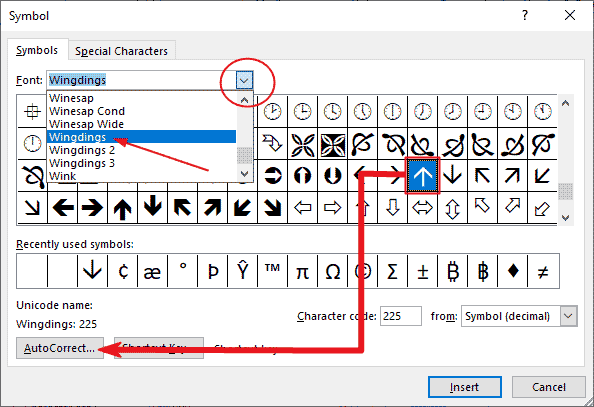Pick the 9 o'clock clock symbol
594x407 pixels.
coord(482,111)
